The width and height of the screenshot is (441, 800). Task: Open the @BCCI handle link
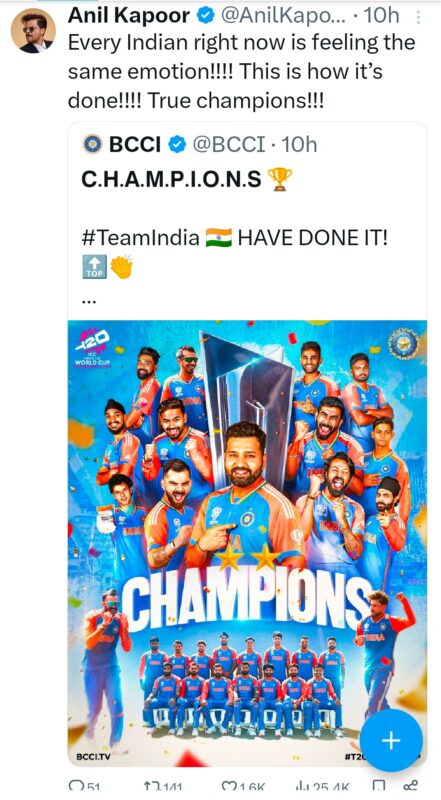pos(228,145)
